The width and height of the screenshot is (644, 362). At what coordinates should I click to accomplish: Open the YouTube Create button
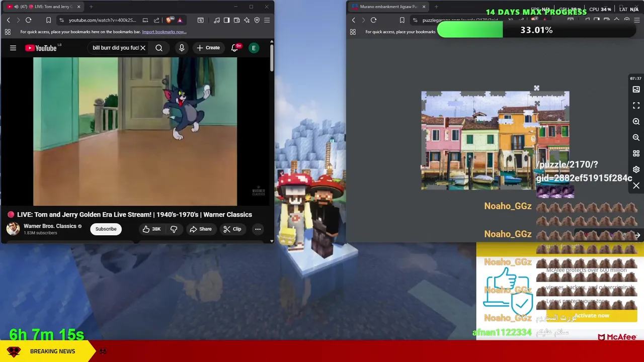pos(208,48)
